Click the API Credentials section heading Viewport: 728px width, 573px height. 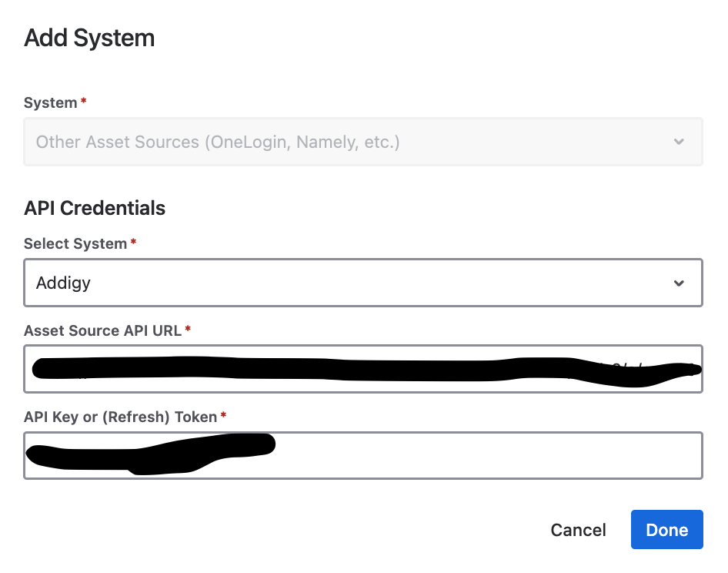[95, 208]
